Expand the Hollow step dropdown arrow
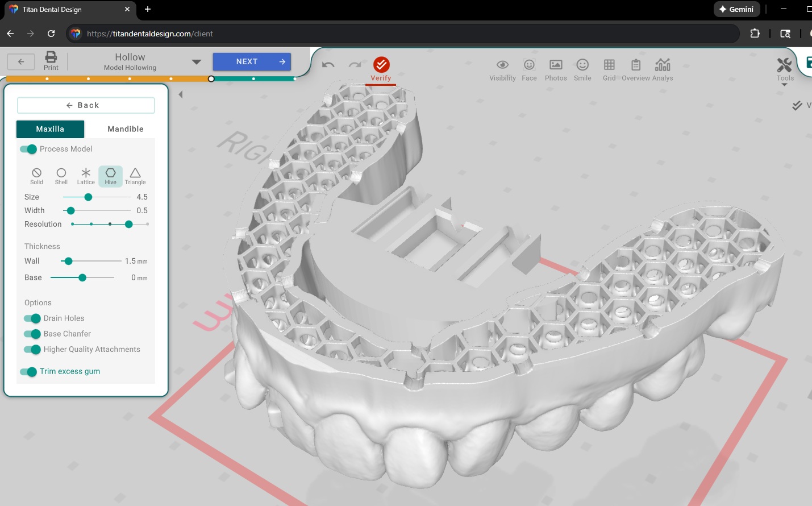Viewport: 812px width, 506px height. 197,62
